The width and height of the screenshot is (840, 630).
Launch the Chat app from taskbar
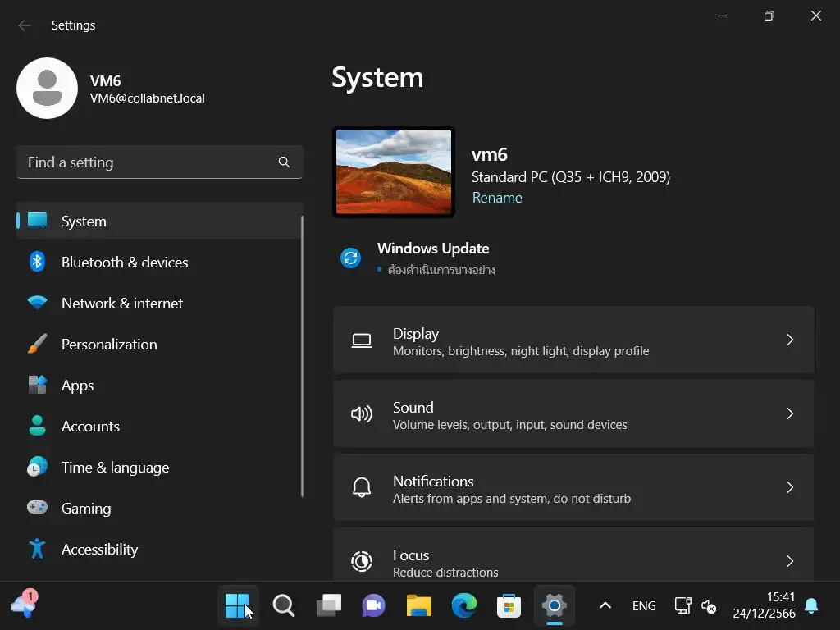(374, 606)
